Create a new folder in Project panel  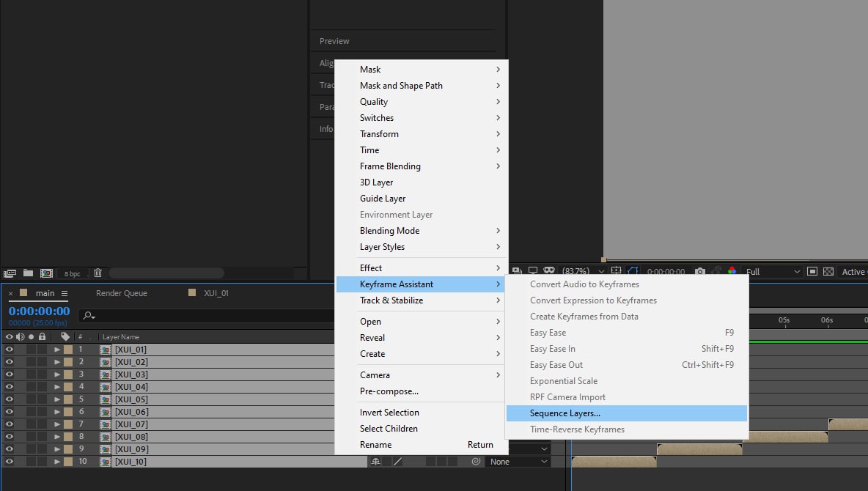[x=29, y=273]
